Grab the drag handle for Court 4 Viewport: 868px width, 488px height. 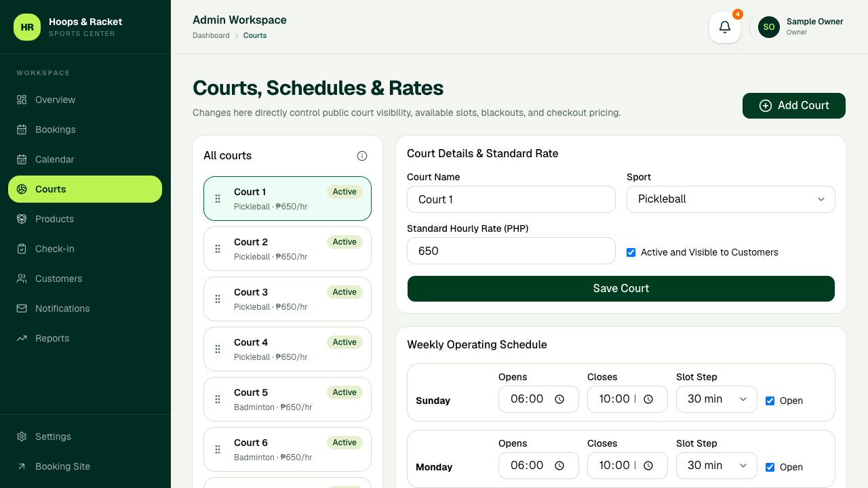218,349
